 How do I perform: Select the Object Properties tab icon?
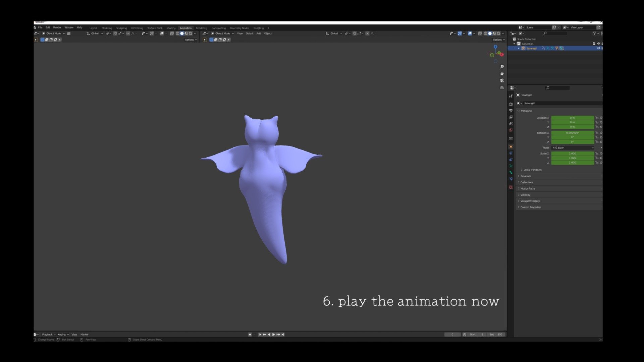pos(511,146)
